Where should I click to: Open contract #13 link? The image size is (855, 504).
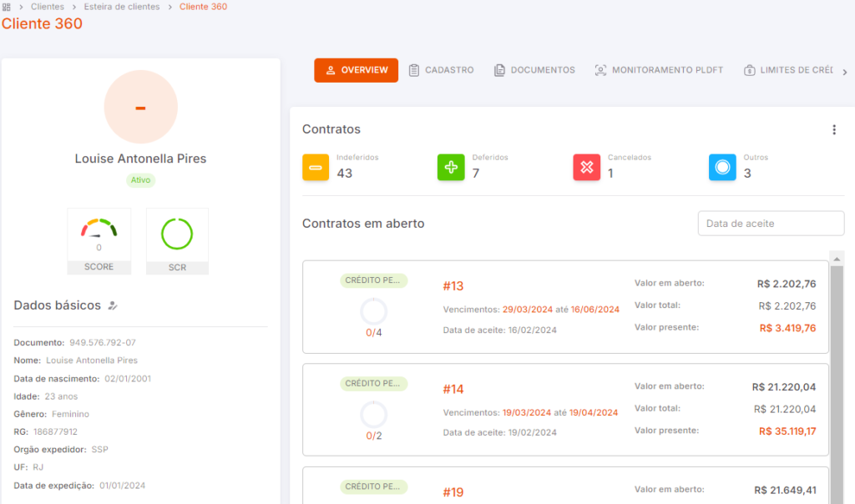(453, 286)
